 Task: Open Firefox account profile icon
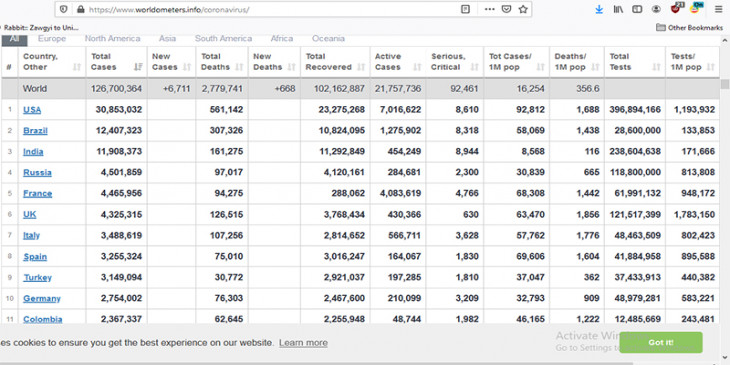[656, 9]
